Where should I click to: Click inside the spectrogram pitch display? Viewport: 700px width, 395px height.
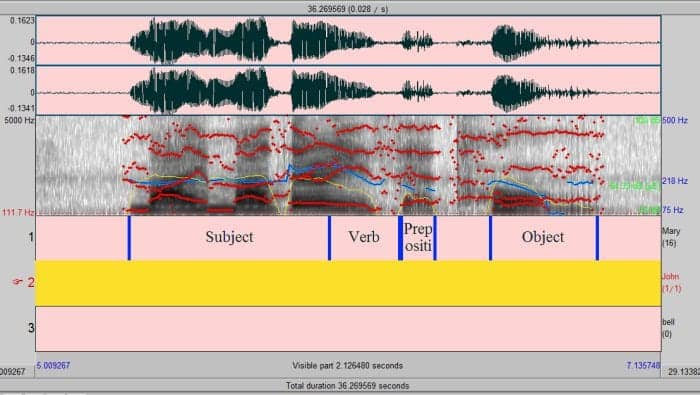348,166
